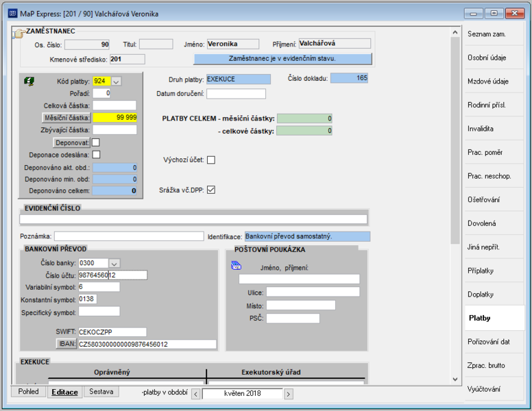Click the Druh platby field EXEKUCE
Image resolution: width=532 pixels, height=411 pixels.
click(239, 79)
